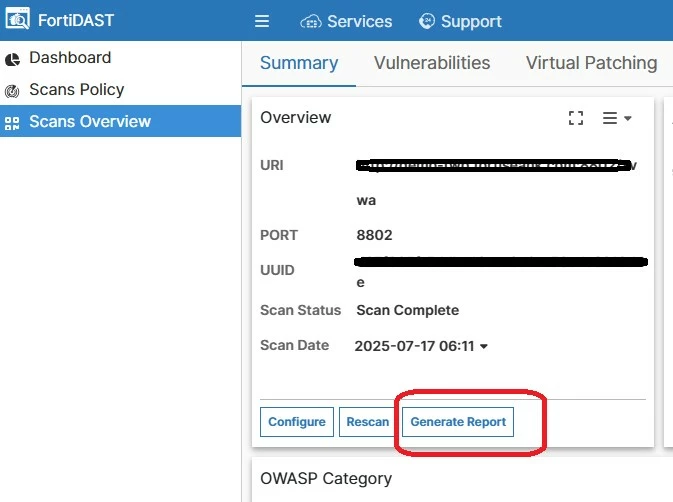
Task: Open the Overview panel options menu
Action: 617,118
